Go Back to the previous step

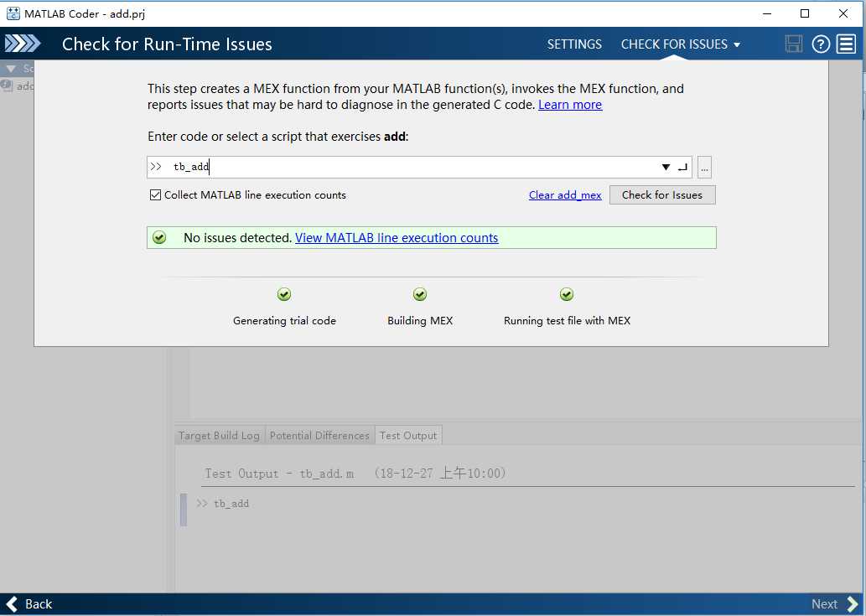29,604
